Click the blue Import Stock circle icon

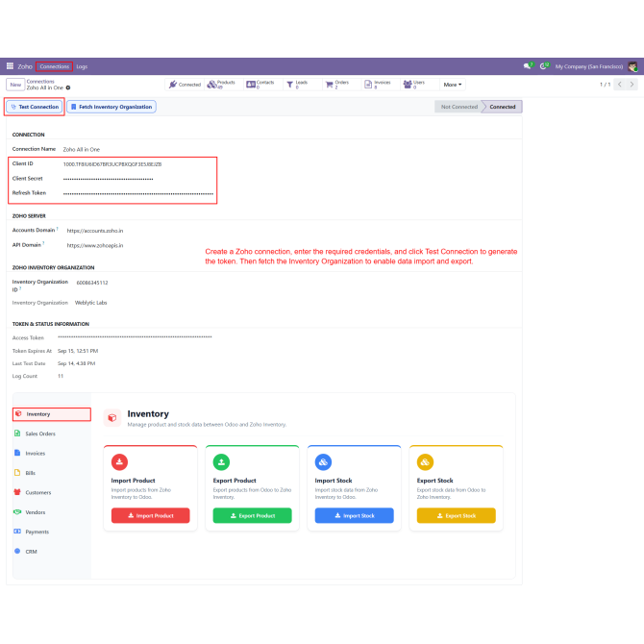click(x=323, y=462)
